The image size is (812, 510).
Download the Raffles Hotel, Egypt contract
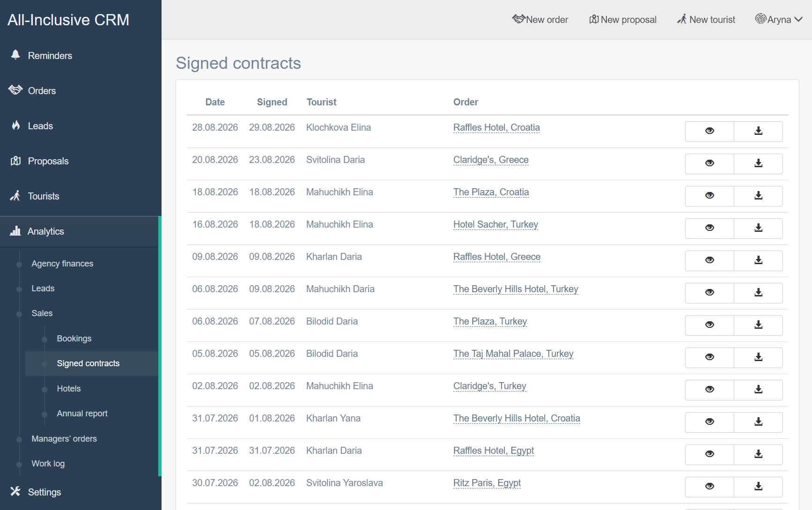pos(758,454)
